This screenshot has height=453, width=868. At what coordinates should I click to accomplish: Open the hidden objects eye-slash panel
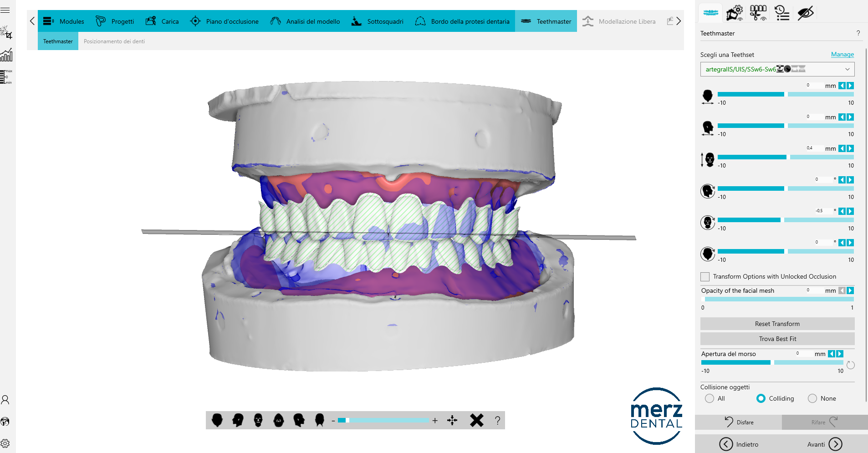tap(805, 13)
